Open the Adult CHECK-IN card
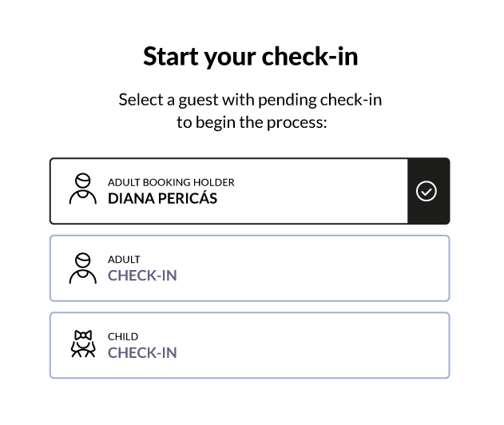This screenshot has width=504, height=425. tap(250, 268)
